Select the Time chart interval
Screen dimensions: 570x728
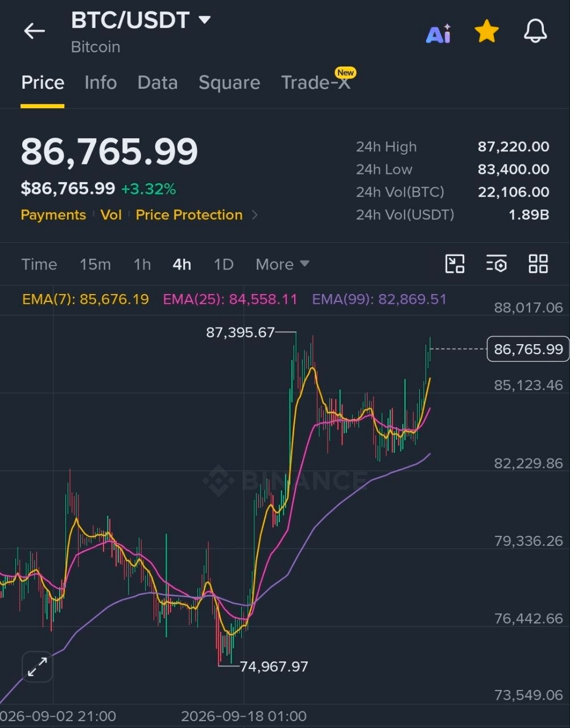[x=39, y=264]
